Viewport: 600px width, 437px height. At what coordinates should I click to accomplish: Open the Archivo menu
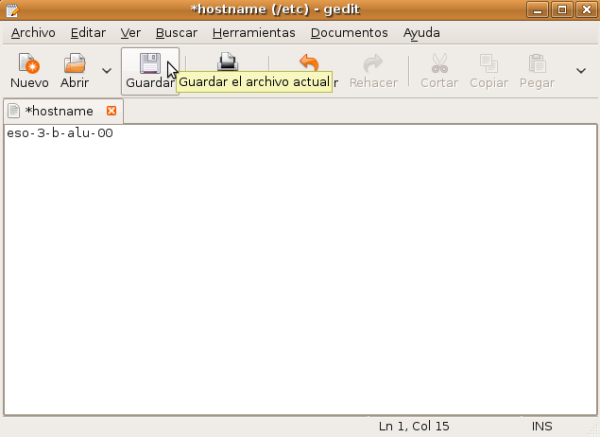pyautogui.click(x=33, y=32)
